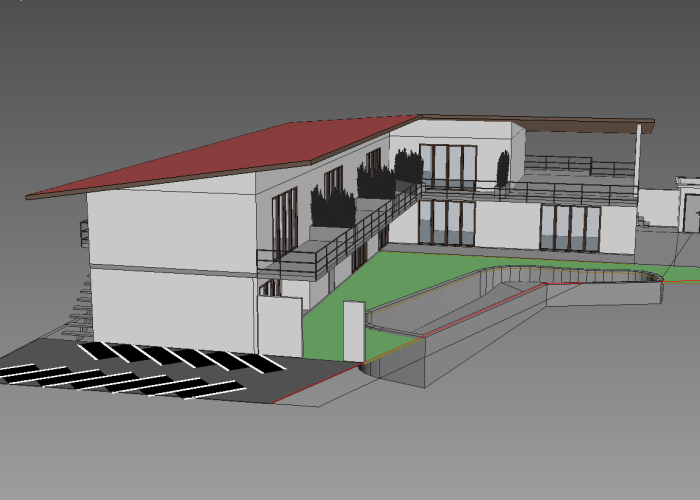Select the lower front balcony platform
Viewport: 700px width, 500px height.
click(x=290, y=263)
